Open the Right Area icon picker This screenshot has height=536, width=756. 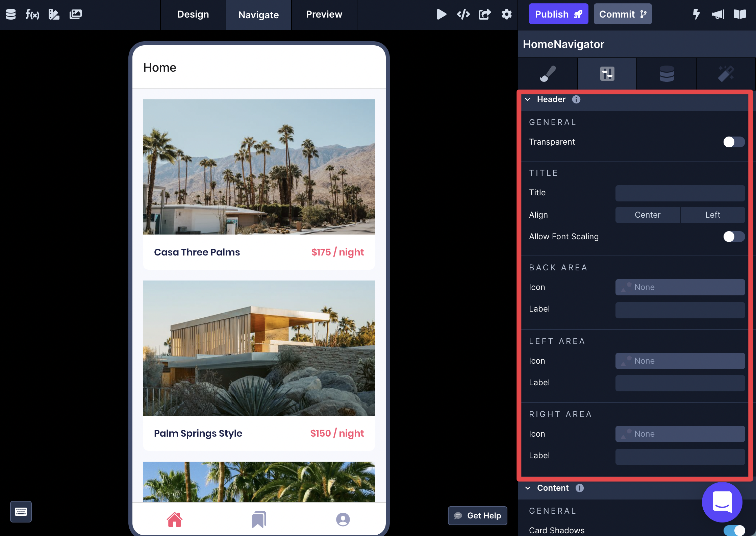(680, 434)
